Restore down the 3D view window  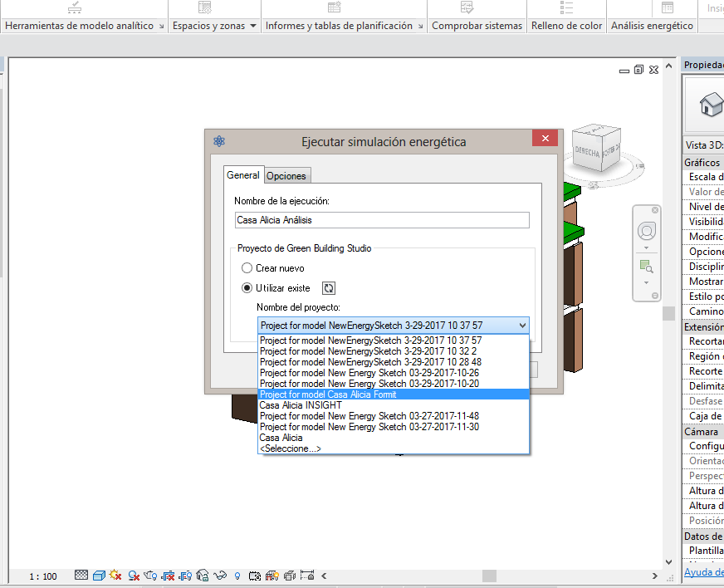[x=638, y=70]
